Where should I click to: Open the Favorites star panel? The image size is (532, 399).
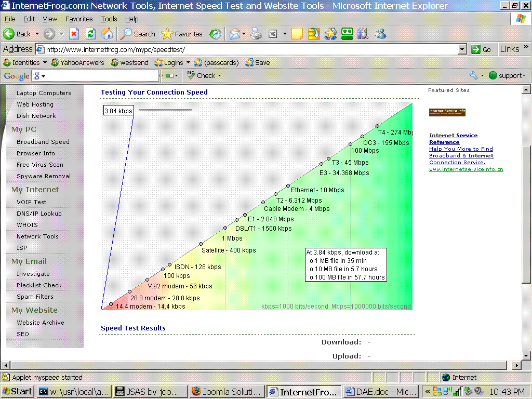tap(181, 34)
